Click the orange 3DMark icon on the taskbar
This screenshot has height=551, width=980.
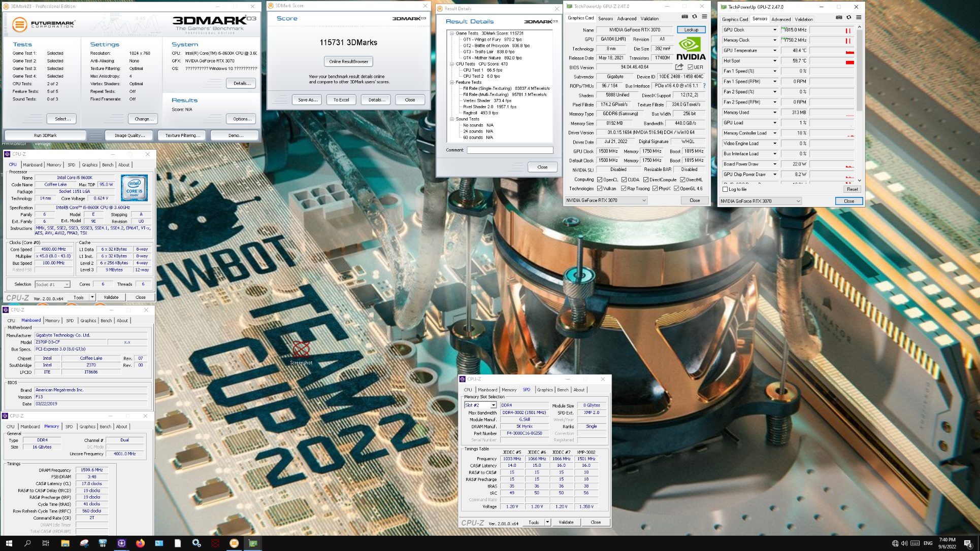coord(234,543)
